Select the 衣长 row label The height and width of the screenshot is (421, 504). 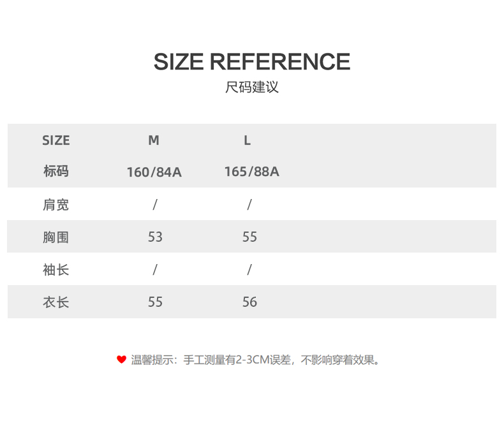point(56,302)
